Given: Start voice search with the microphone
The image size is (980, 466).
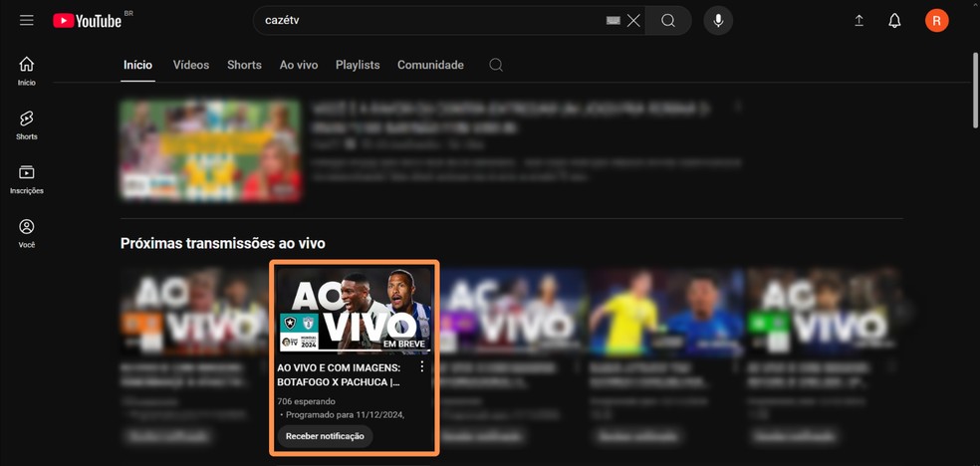Looking at the screenshot, I should click(718, 21).
